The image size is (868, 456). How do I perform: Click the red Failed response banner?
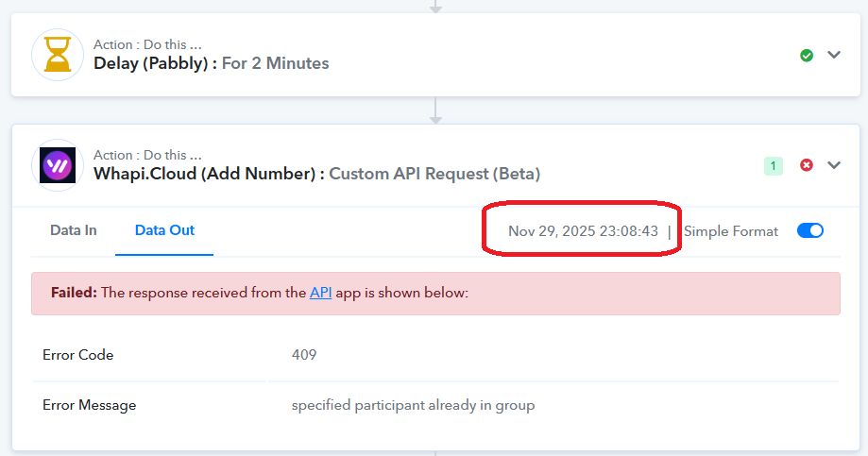(x=567, y=294)
